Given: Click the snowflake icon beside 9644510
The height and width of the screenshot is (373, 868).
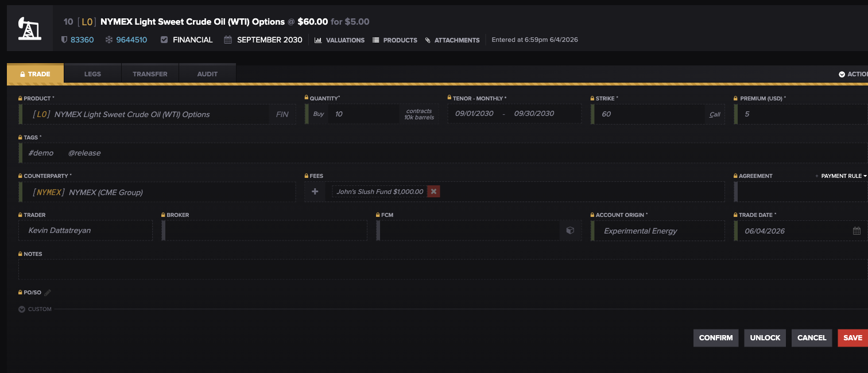Looking at the screenshot, I should coord(107,40).
